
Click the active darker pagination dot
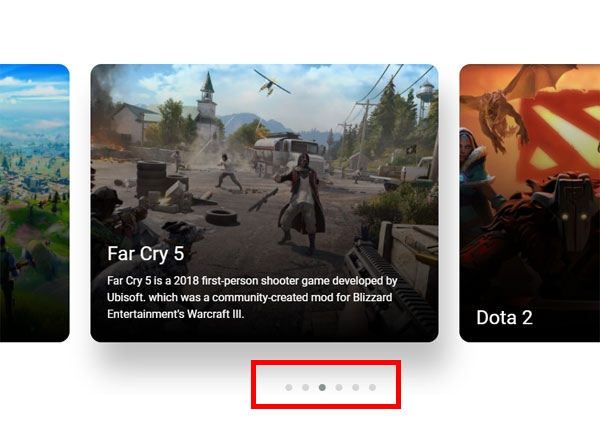322,388
